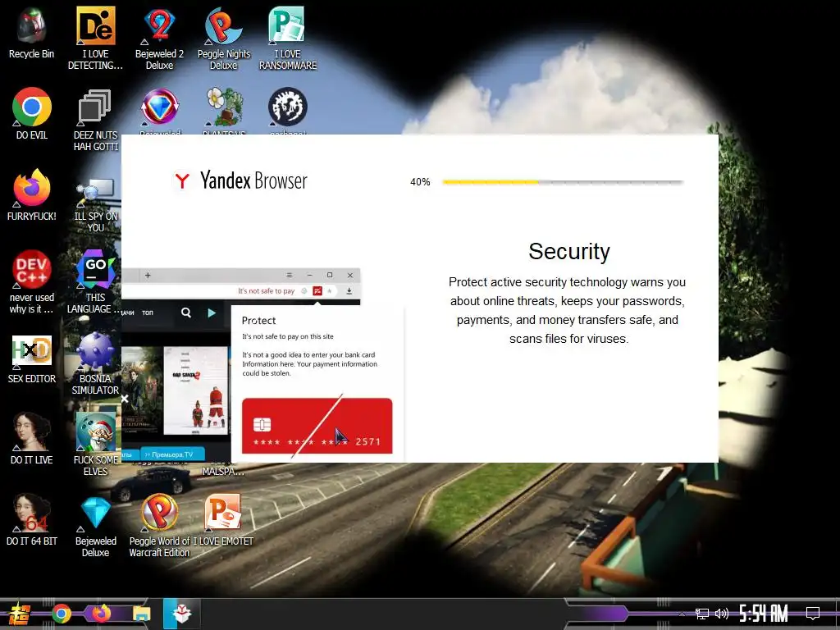This screenshot has width=840, height=630.
Task: Click the Security heading
Action: (569, 251)
